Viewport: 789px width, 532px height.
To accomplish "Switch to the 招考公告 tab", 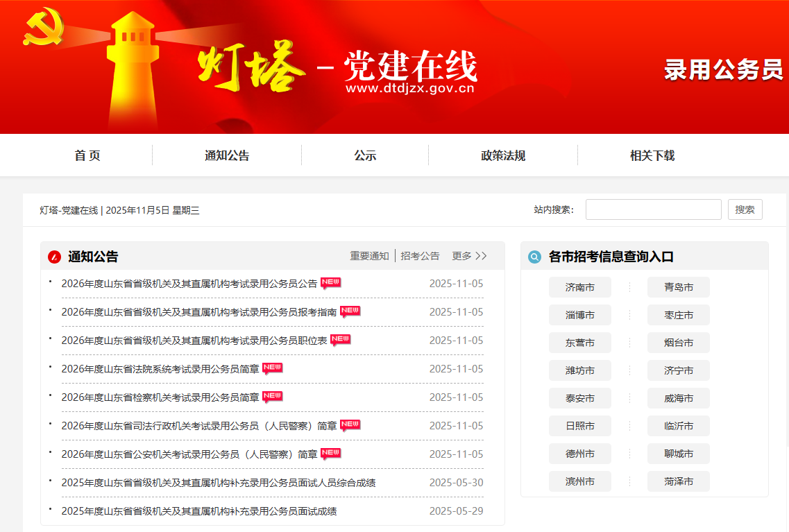I will (x=420, y=256).
